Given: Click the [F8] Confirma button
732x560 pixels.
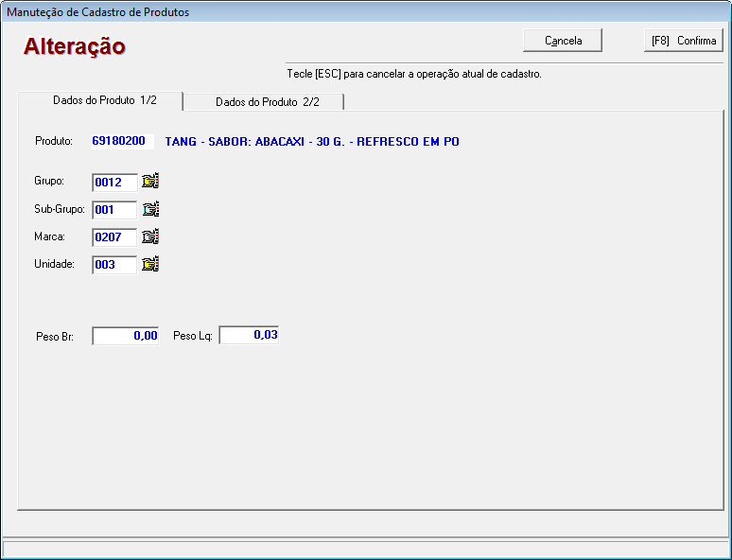Looking at the screenshot, I should click(683, 41).
